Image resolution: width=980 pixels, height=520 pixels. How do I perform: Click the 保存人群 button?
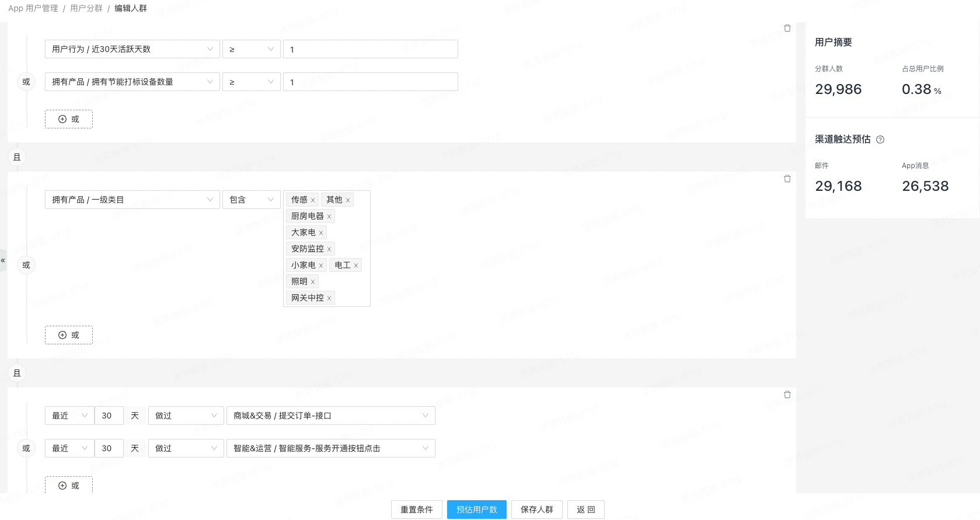[537, 509]
